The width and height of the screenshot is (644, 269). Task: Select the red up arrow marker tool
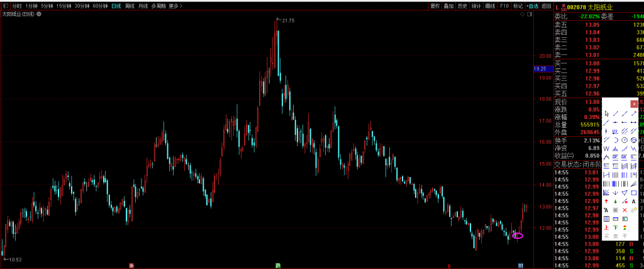(606, 201)
